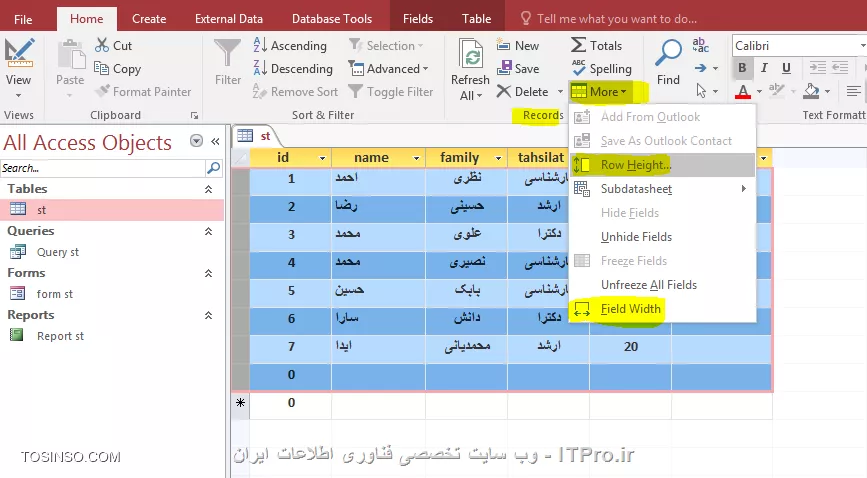Open the Selection filter dropdown

point(387,45)
